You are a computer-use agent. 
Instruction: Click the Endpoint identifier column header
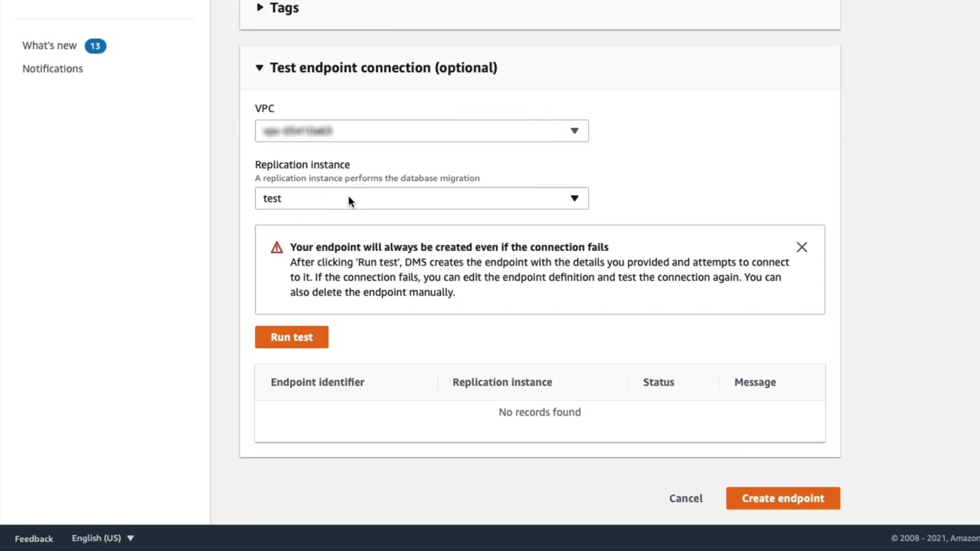(317, 382)
